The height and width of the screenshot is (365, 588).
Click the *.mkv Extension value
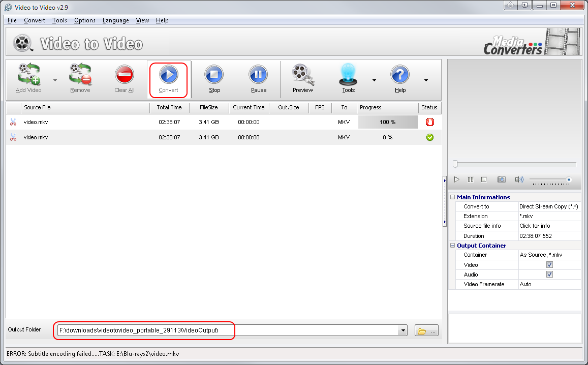click(549, 217)
